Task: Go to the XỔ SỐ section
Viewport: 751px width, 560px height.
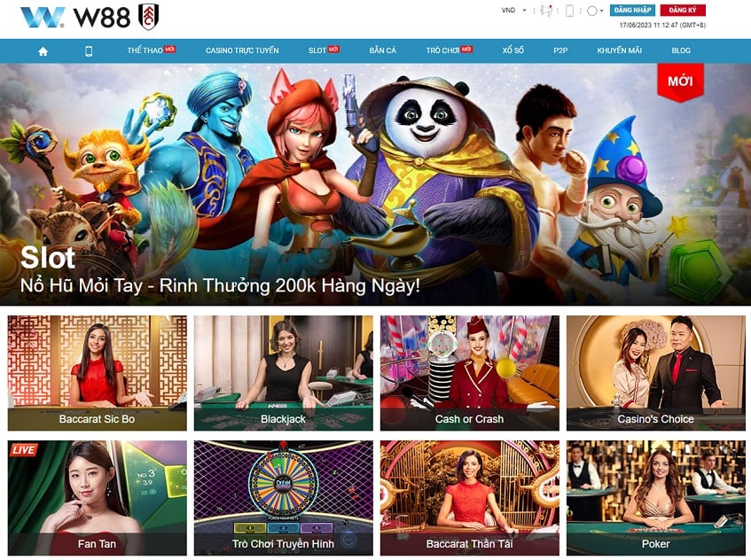Action: pos(513,51)
